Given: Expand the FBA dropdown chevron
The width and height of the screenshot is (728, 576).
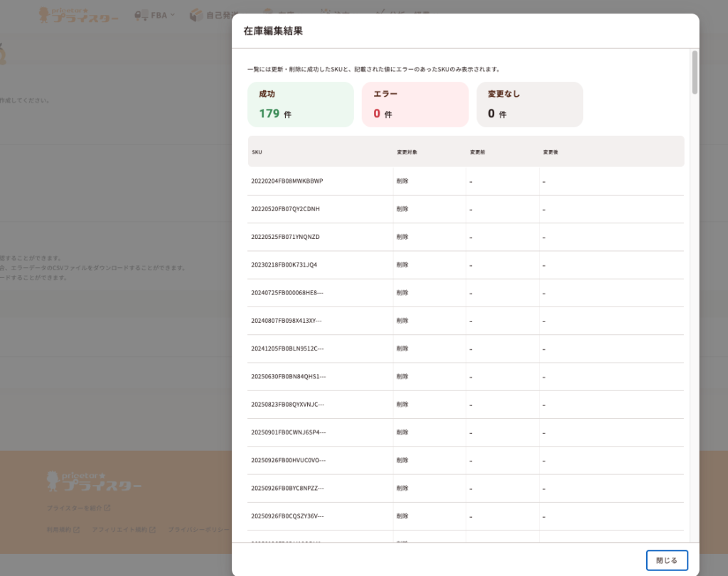Looking at the screenshot, I should (x=172, y=14).
